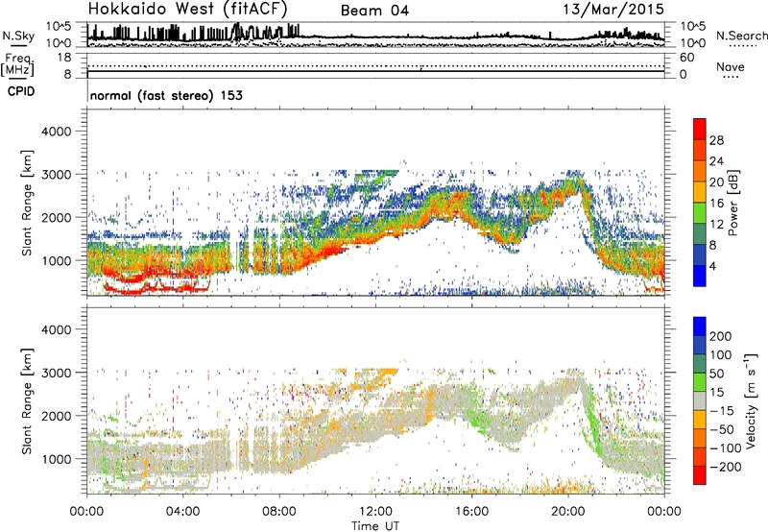Screen dimensions: 768x532
Task: Click the '08:00' time tick label
Action: coord(279,512)
